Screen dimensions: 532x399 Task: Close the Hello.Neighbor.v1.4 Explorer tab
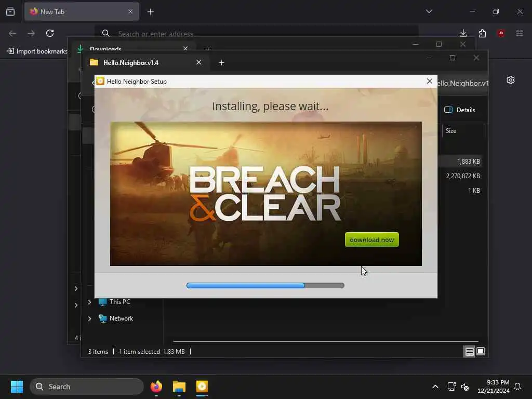coord(198,62)
